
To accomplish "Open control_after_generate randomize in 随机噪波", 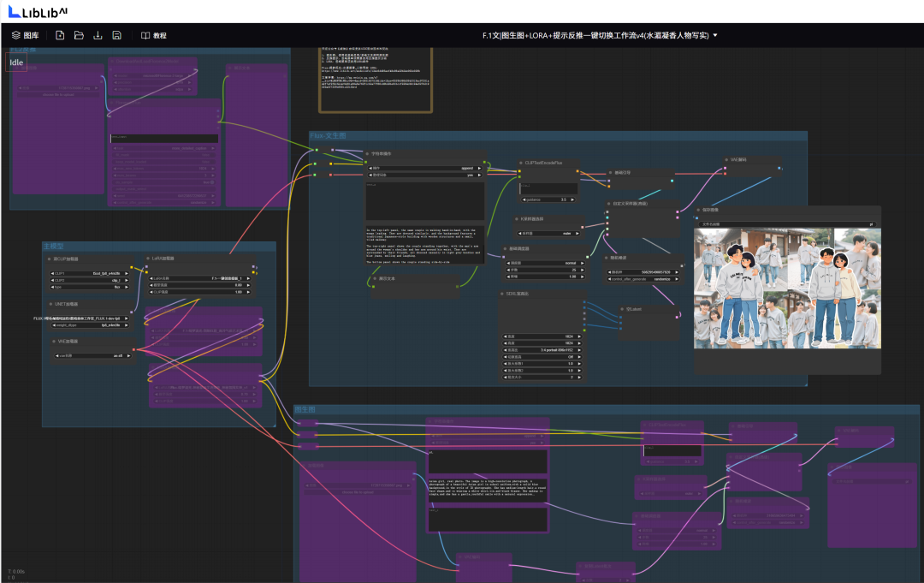I will coord(643,279).
